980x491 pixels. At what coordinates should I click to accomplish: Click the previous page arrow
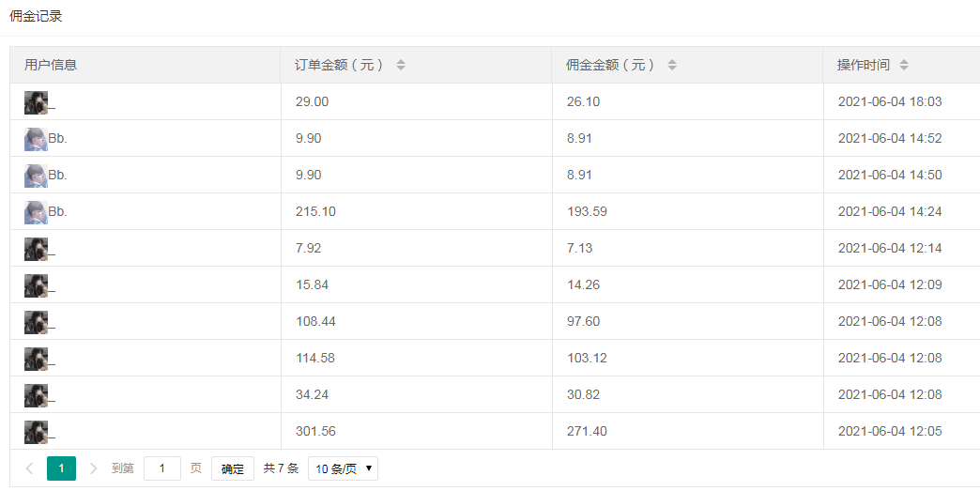pyautogui.click(x=29, y=468)
